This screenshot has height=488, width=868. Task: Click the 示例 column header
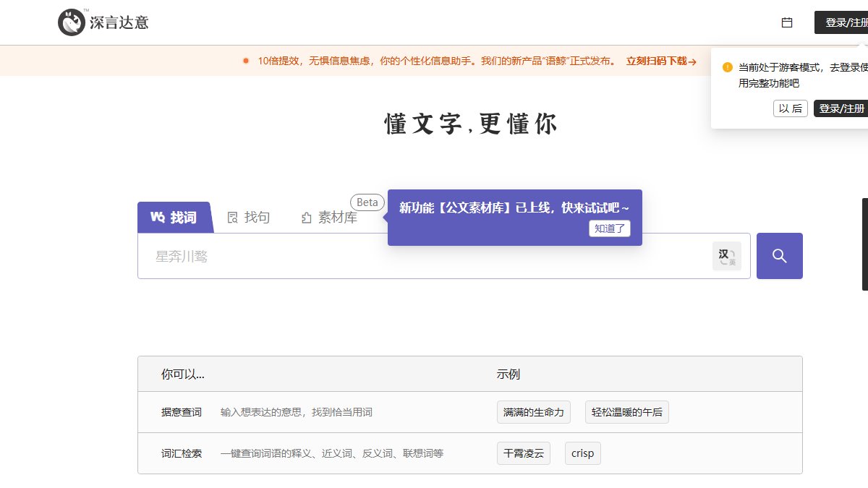point(508,374)
